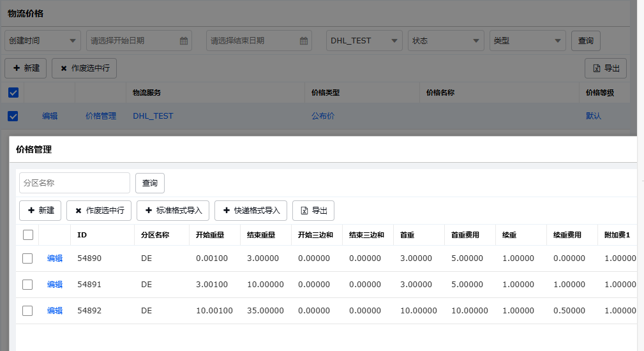Focus the 请选择开始日期 input
The height and width of the screenshot is (351, 644).
click(139, 41)
